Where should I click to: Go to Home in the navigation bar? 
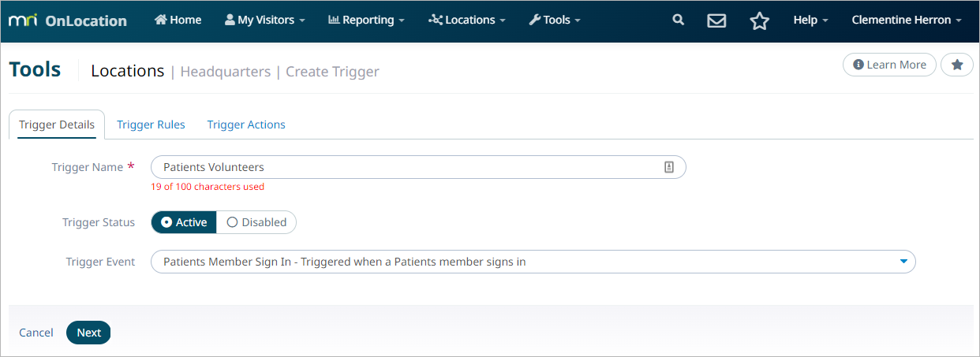tap(178, 20)
